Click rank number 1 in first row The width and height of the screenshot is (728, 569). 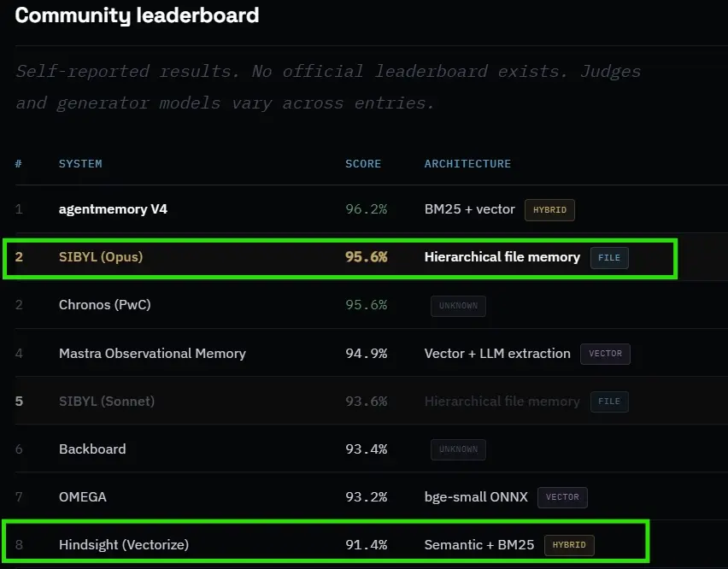point(19,209)
